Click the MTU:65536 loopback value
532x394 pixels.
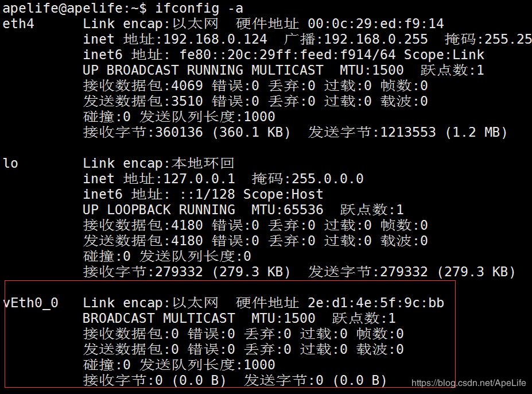point(288,210)
